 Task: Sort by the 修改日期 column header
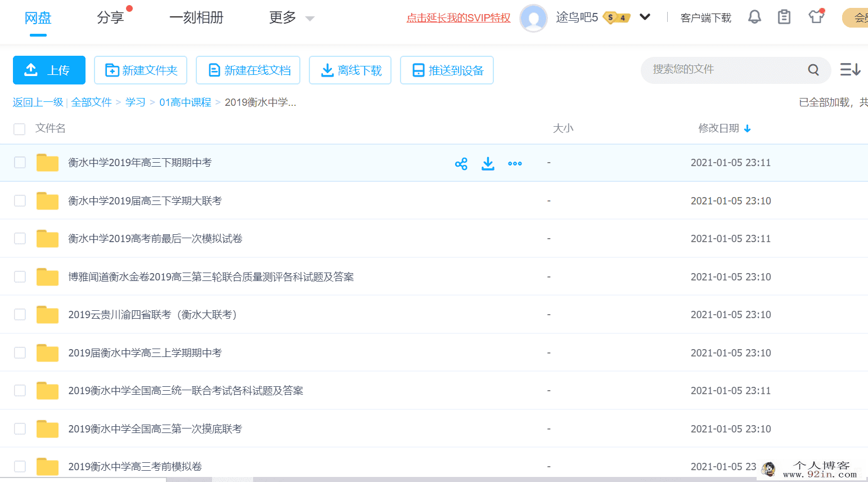click(719, 128)
